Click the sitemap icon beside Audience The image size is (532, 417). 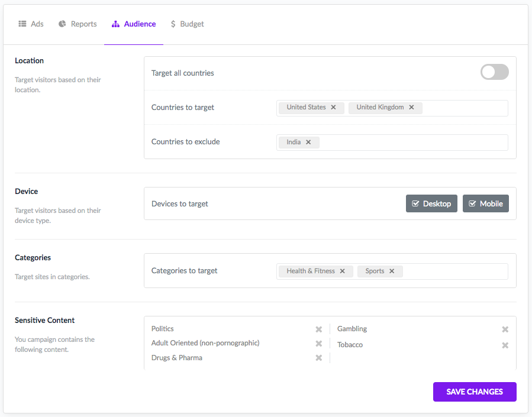point(115,24)
